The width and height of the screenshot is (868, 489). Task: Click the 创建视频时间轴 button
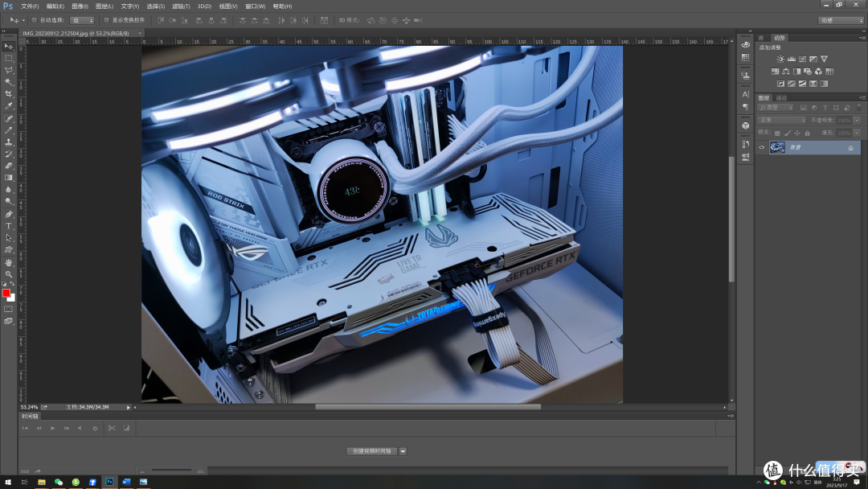click(x=372, y=451)
